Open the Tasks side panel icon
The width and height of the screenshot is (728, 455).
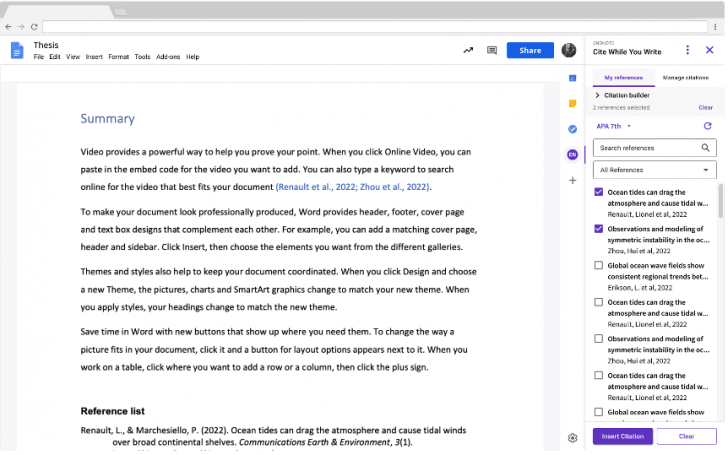(x=572, y=129)
